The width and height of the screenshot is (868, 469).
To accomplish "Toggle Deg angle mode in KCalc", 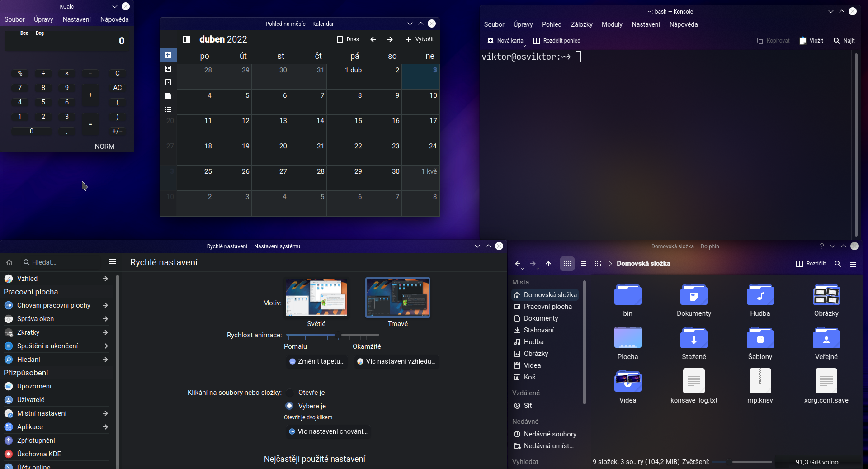I will [40, 33].
